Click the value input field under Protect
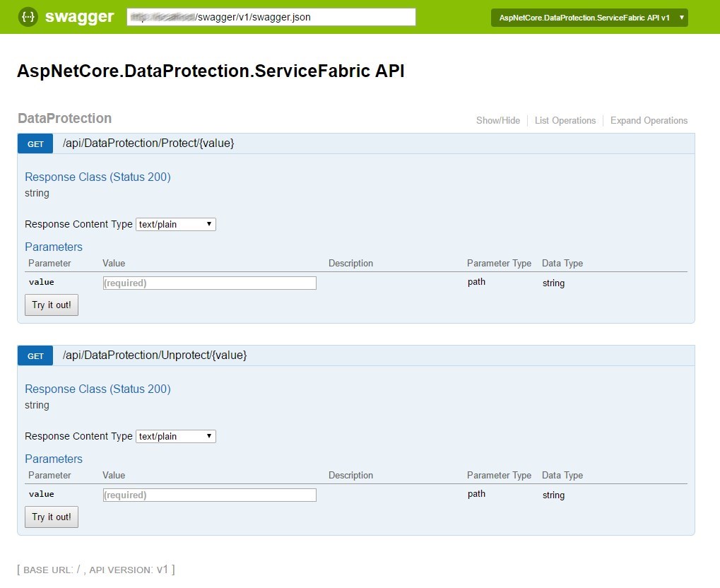The image size is (720, 588). pyautogui.click(x=209, y=283)
